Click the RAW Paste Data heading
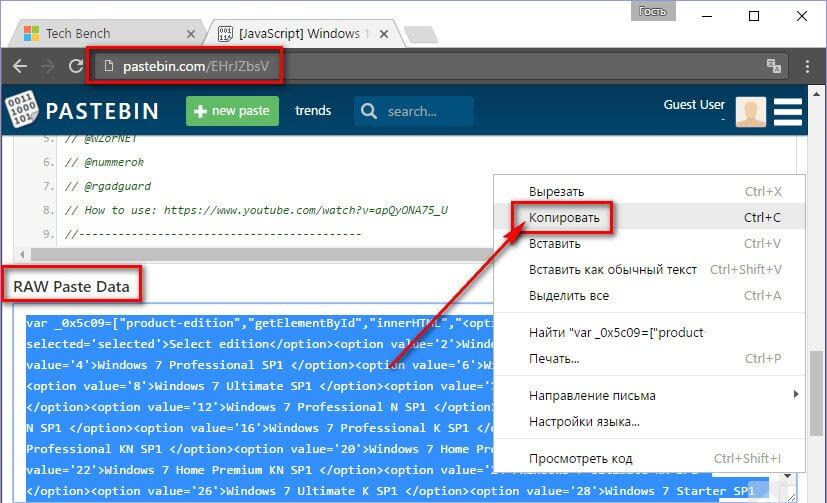 (x=71, y=286)
